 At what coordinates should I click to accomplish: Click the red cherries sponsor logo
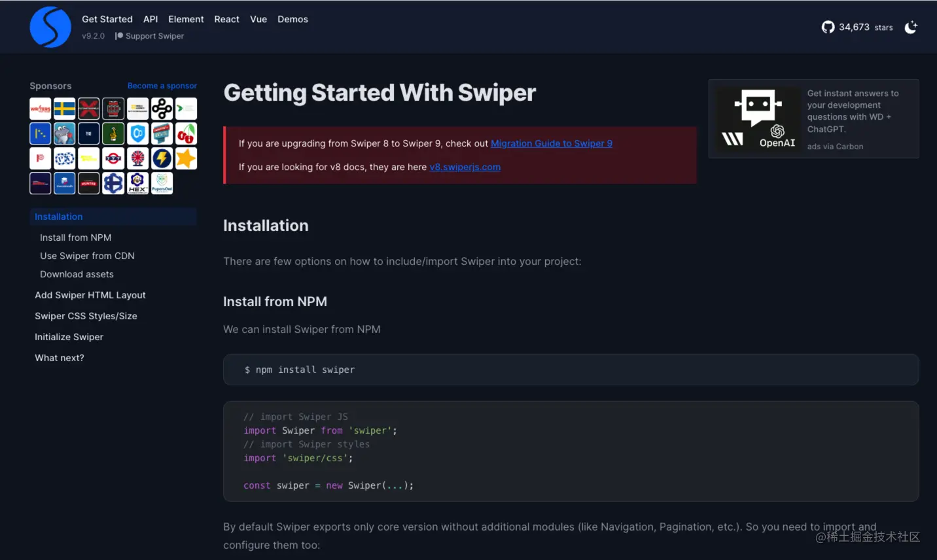pyautogui.click(x=186, y=133)
